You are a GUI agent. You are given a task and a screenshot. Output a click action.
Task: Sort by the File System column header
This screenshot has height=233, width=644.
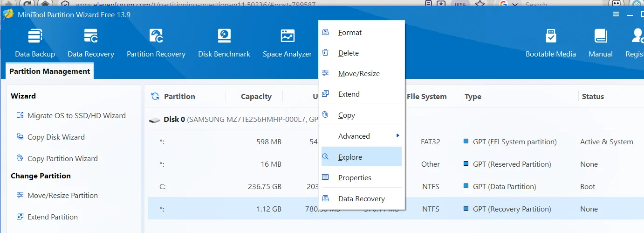[x=426, y=97]
